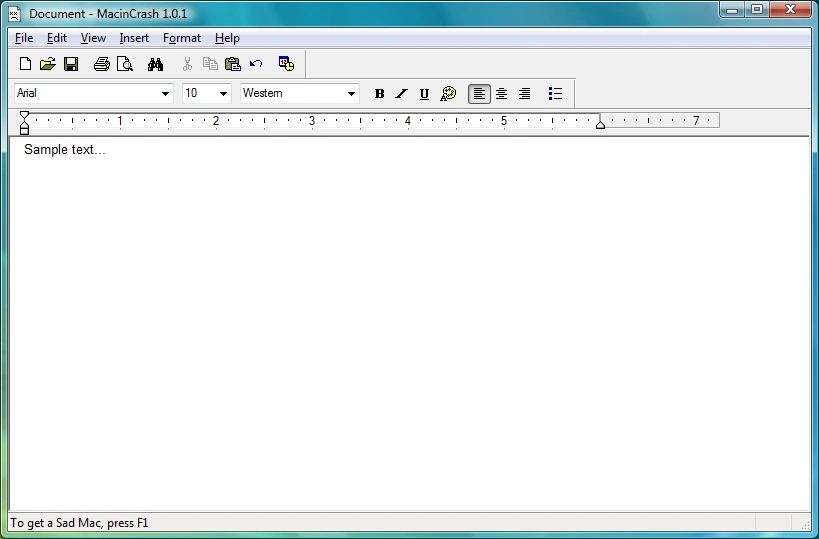Toggle bullet list style
This screenshot has height=539, width=819.
(555, 93)
